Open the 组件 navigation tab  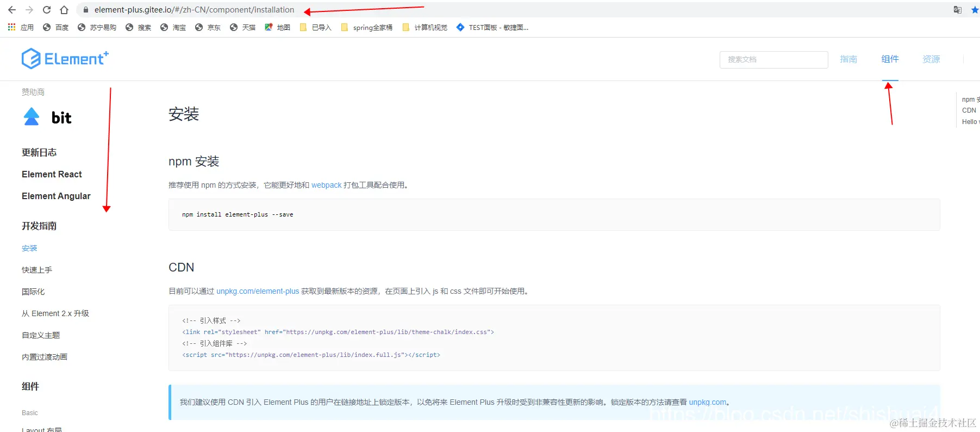coord(890,59)
